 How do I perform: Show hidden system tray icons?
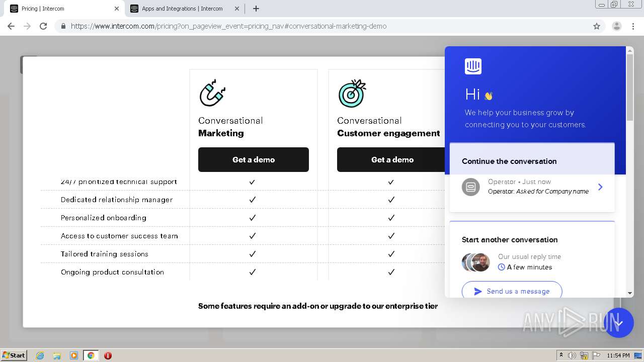click(x=561, y=355)
